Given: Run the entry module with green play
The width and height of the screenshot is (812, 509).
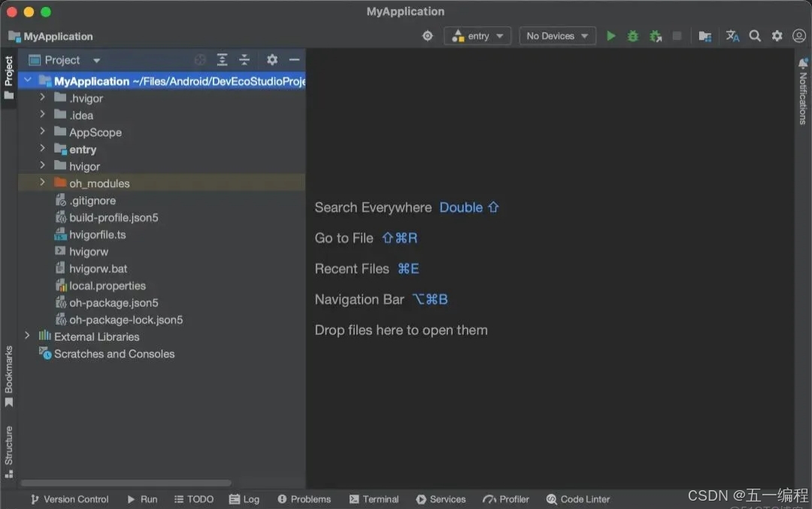Looking at the screenshot, I should coord(611,36).
